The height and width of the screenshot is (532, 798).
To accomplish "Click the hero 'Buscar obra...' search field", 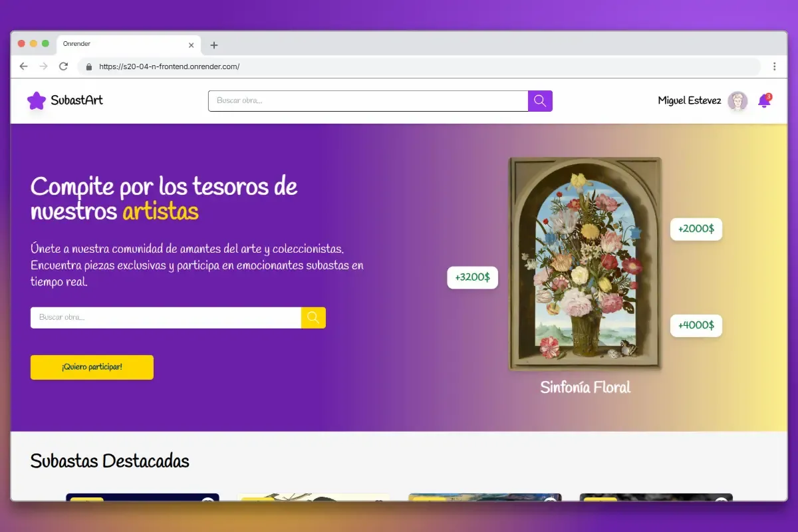I will 166,318.
